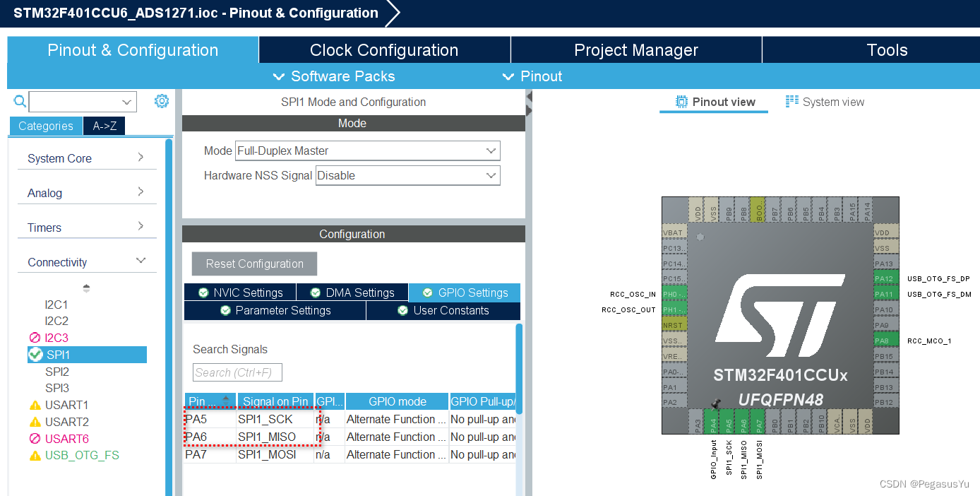Click the USART1 warning icon
This screenshot has width=980, height=496.
click(x=35, y=405)
